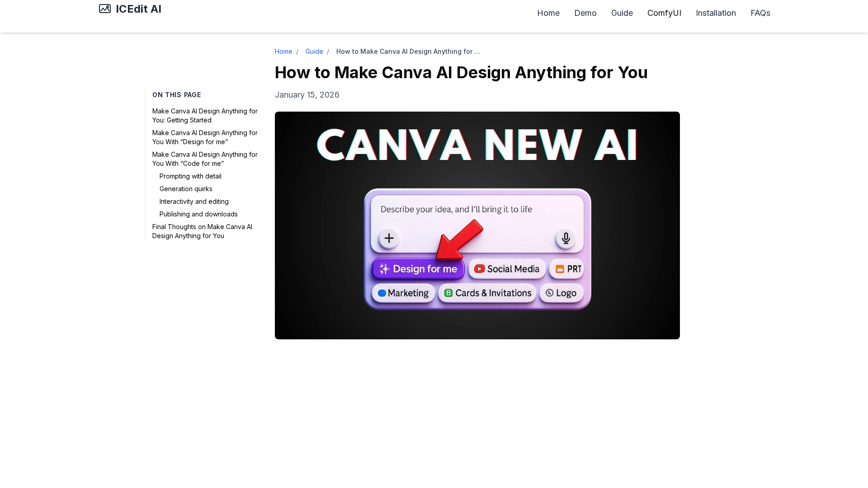Open the Installation page
868x488 pixels.
(715, 13)
